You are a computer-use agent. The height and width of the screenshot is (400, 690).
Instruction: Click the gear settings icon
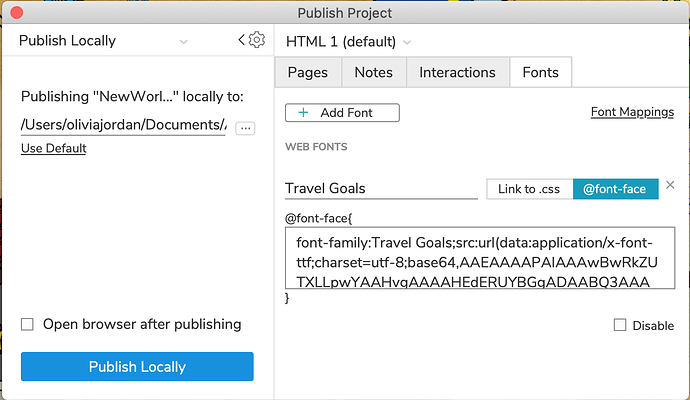257,40
